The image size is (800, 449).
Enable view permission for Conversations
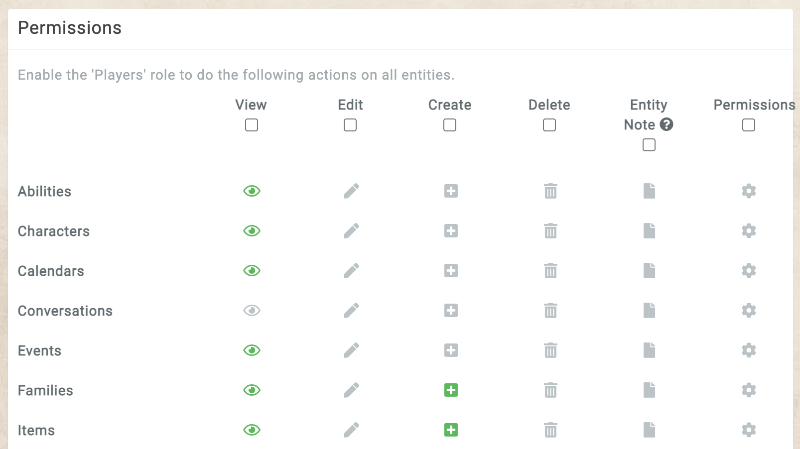251,311
